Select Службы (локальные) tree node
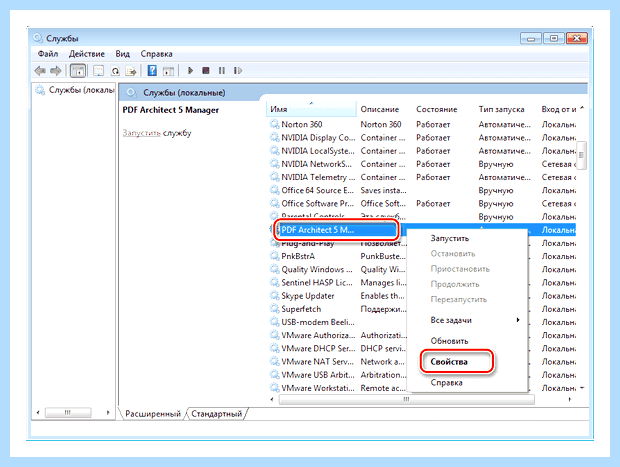 (x=81, y=90)
